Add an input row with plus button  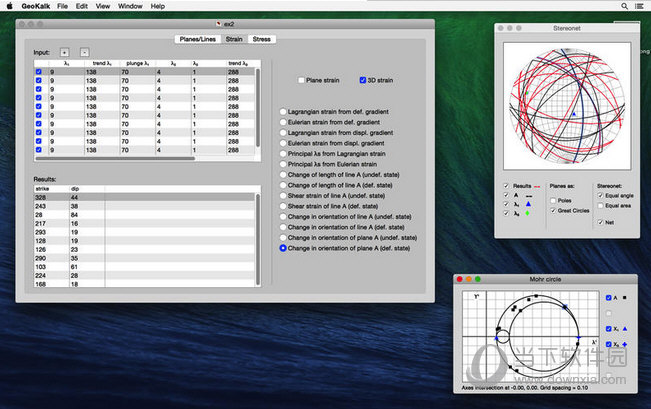pos(64,52)
